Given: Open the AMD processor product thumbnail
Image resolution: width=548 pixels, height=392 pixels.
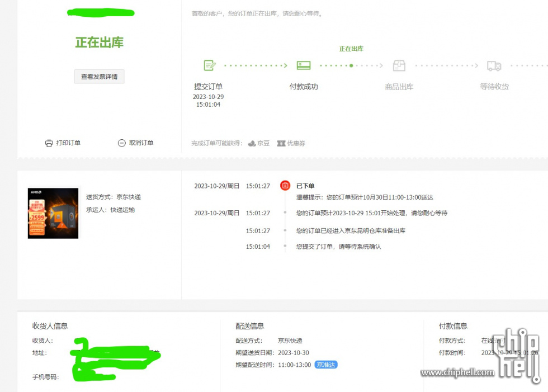Looking at the screenshot, I should pyautogui.click(x=53, y=213).
